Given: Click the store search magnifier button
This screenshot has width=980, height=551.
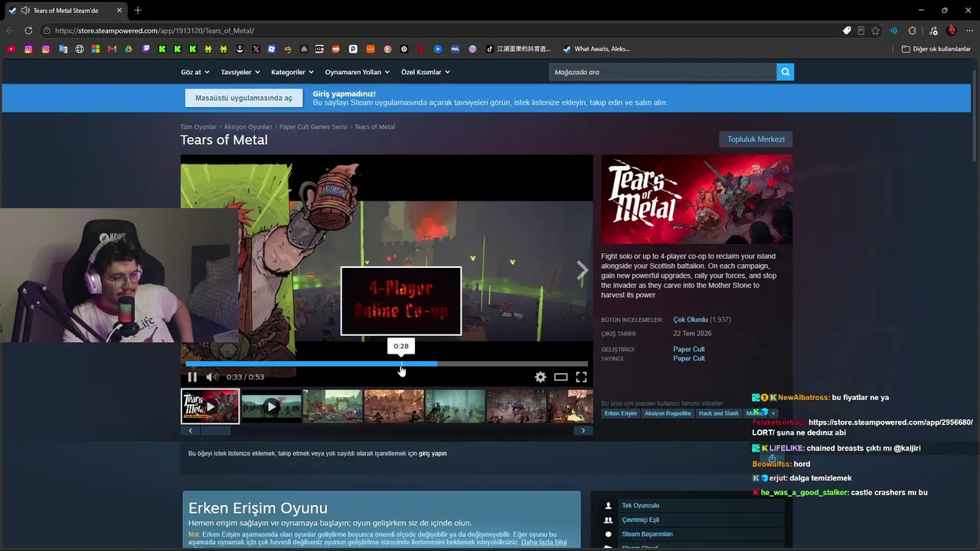Looking at the screenshot, I should 785,72.
